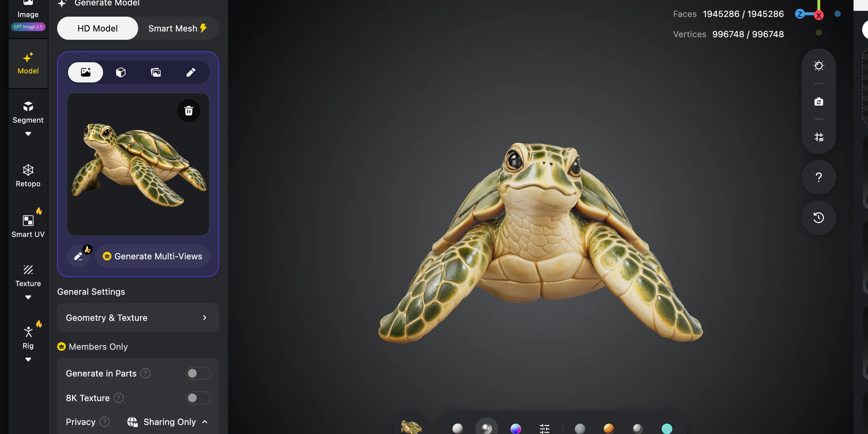The image size is (868, 434).
Task: Open the history clock icon
Action: tap(819, 218)
